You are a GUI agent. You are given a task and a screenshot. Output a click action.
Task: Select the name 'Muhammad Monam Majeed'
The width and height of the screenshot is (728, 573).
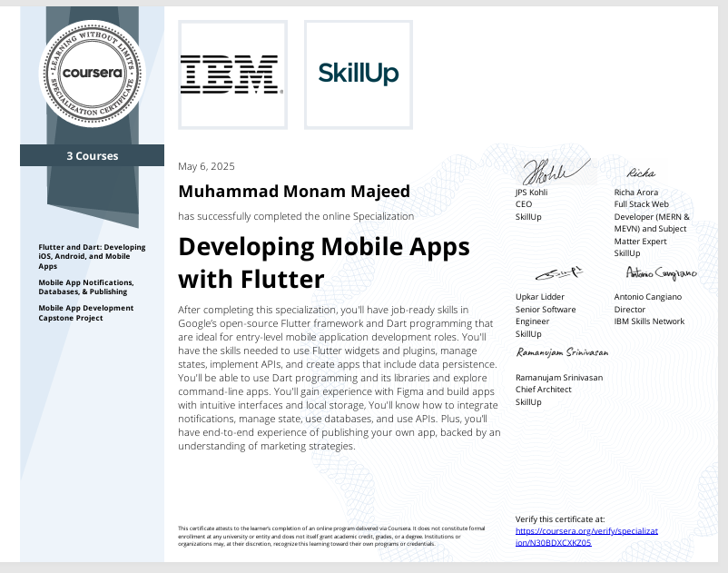pyautogui.click(x=294, y=192)
